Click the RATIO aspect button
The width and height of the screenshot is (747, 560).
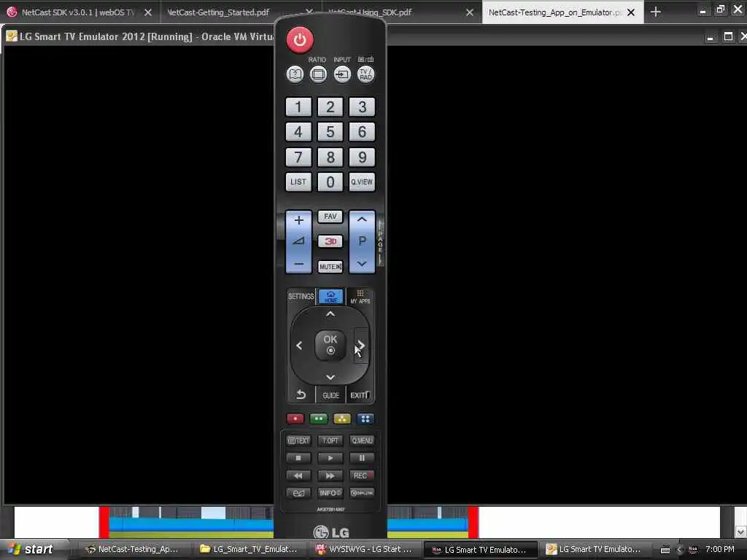pyautogui.click(x=318, y=74)
